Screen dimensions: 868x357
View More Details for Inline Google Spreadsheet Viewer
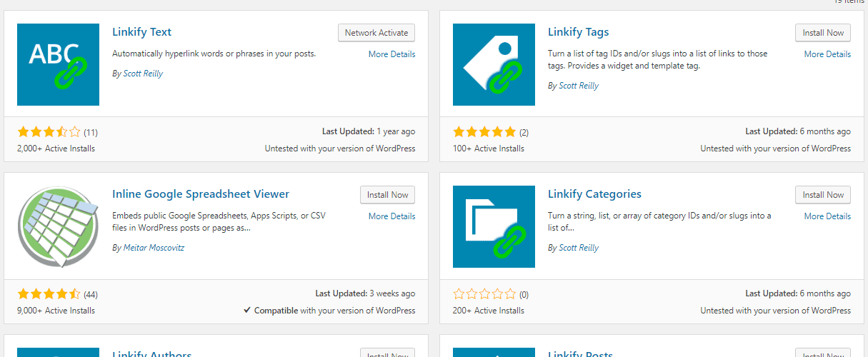(x=391, y=216)
